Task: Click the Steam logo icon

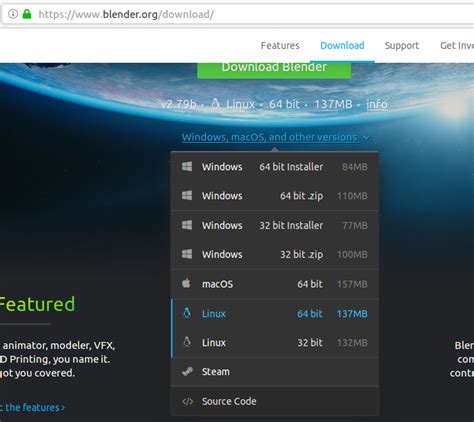Action: 187,372
